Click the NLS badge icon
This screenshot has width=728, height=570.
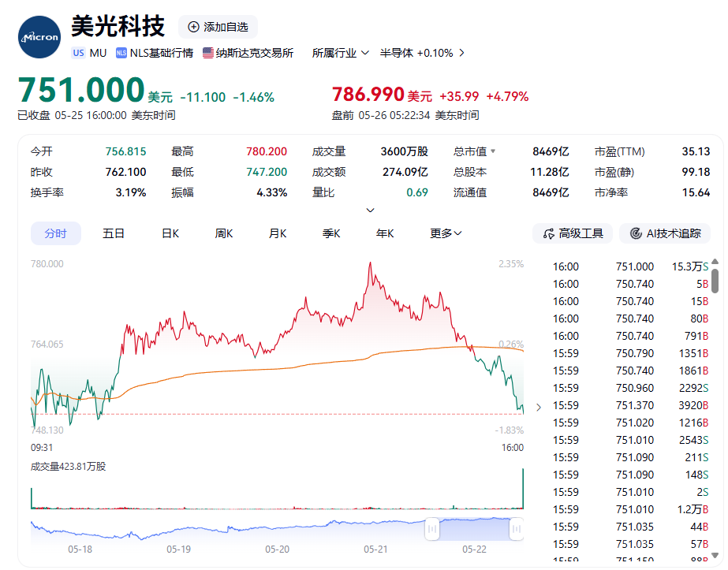121,53
